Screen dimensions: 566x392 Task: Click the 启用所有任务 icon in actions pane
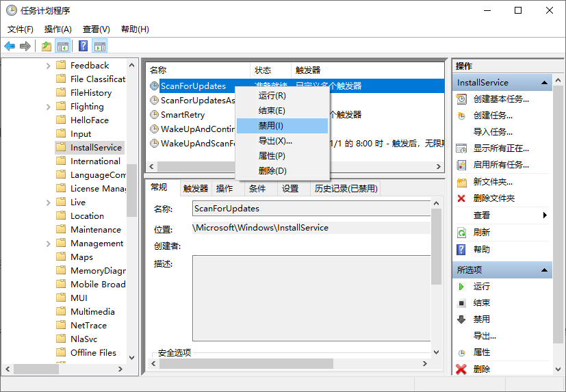[461, 165]
